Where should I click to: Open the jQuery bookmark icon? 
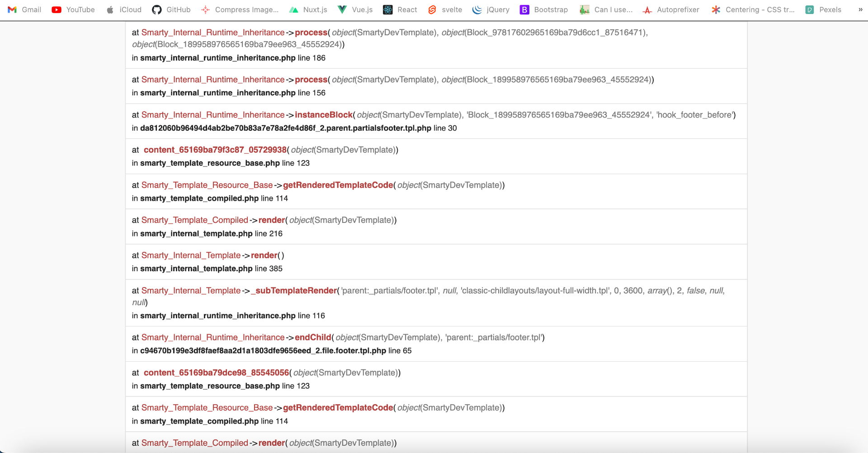point(477,9)
